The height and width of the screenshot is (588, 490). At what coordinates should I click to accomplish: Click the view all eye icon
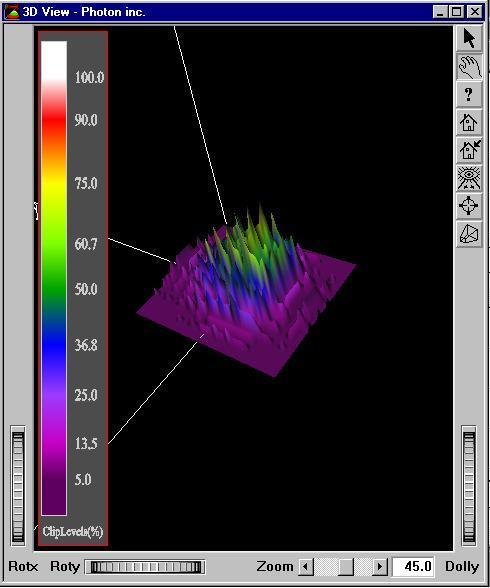point(469,178)
